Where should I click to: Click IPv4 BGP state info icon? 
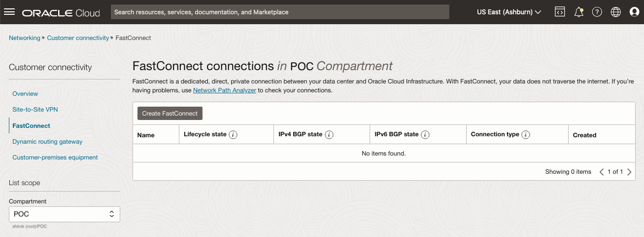tap(329, 135)
